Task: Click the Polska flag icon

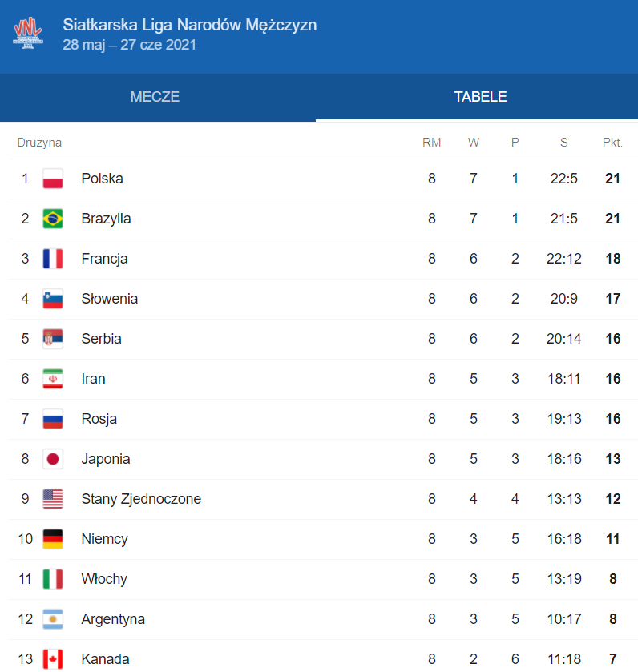Action: [x=53, y=179]
